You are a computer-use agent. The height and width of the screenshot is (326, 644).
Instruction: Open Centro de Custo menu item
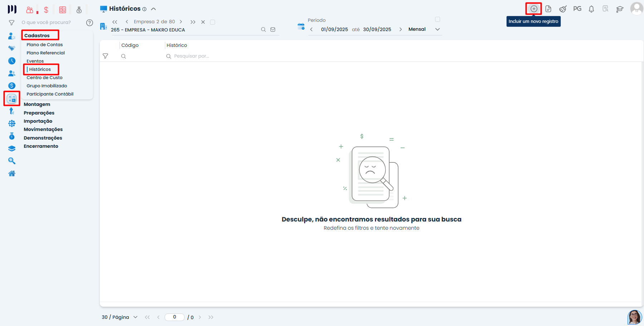(44, 78)
